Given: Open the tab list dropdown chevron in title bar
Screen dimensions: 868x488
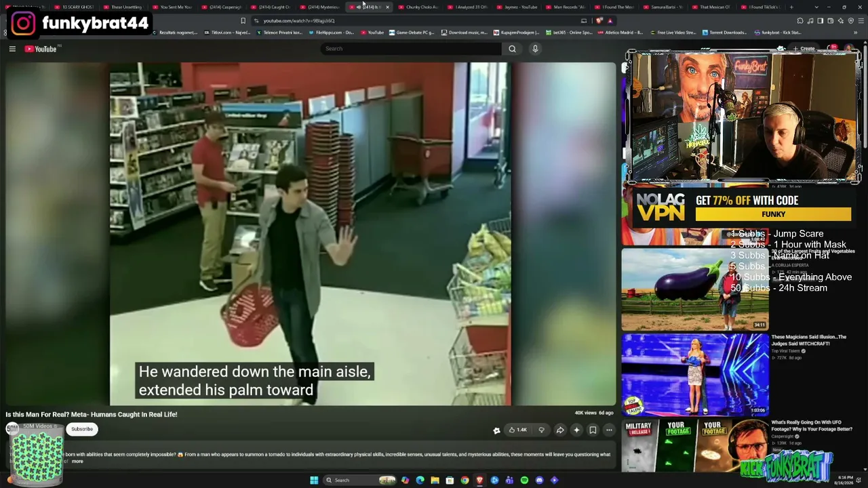Looking at the screenshot, I should (816, 7).
